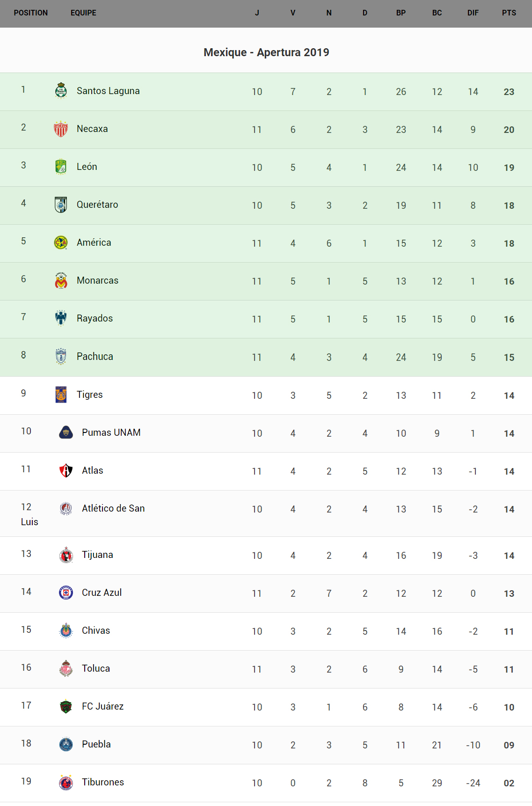Open the Querétaro team link

point(97,205)
